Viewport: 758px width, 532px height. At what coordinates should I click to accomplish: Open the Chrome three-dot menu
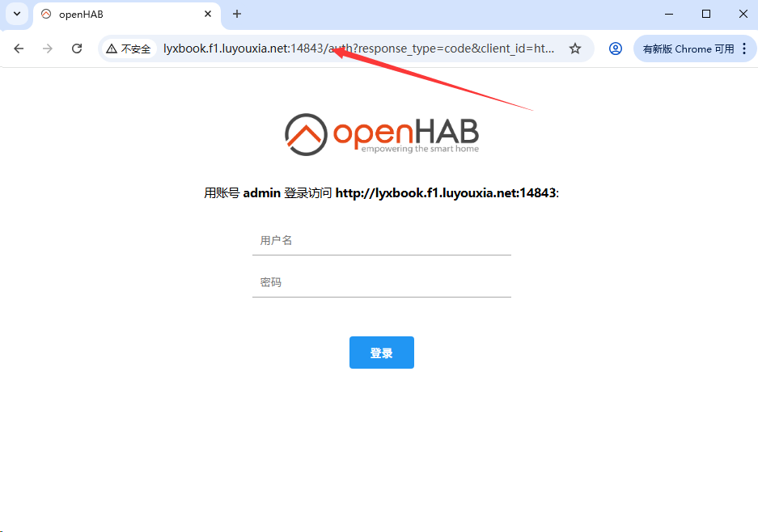[x=744, y=49]
